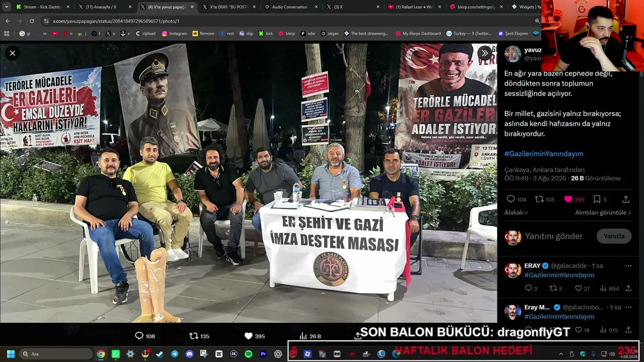Click the taskbar Ara search box
The height and width of the screenshot is (362, 644).
(56, 354)
